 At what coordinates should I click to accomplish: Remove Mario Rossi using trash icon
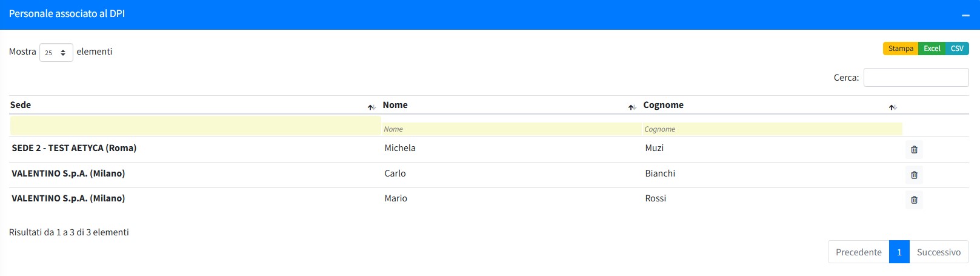[914, 200]
